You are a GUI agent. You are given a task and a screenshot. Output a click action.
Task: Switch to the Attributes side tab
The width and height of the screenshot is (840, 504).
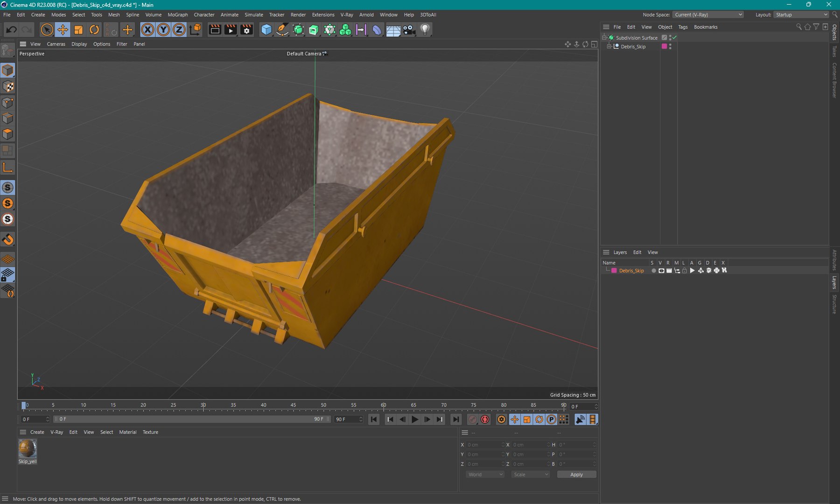[834, 260]
